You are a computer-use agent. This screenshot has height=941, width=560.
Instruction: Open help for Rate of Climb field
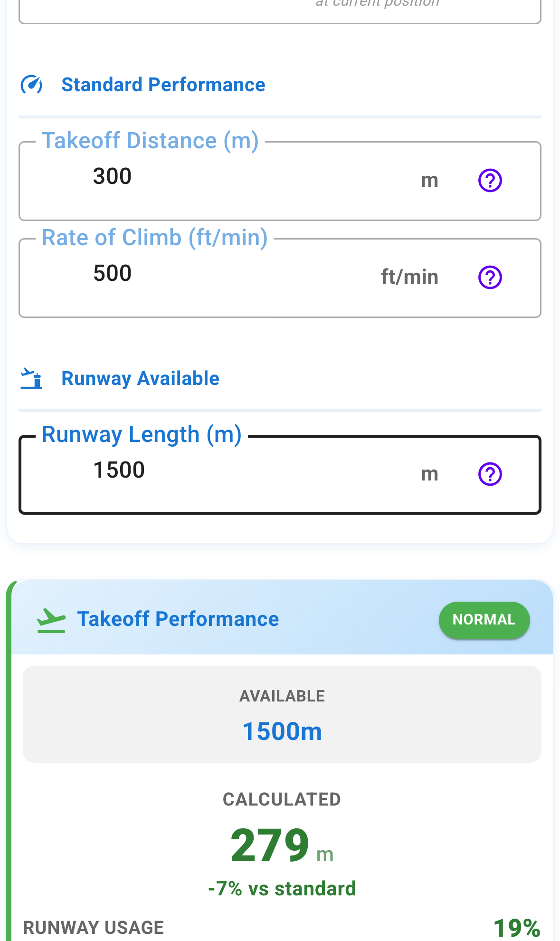490,278
